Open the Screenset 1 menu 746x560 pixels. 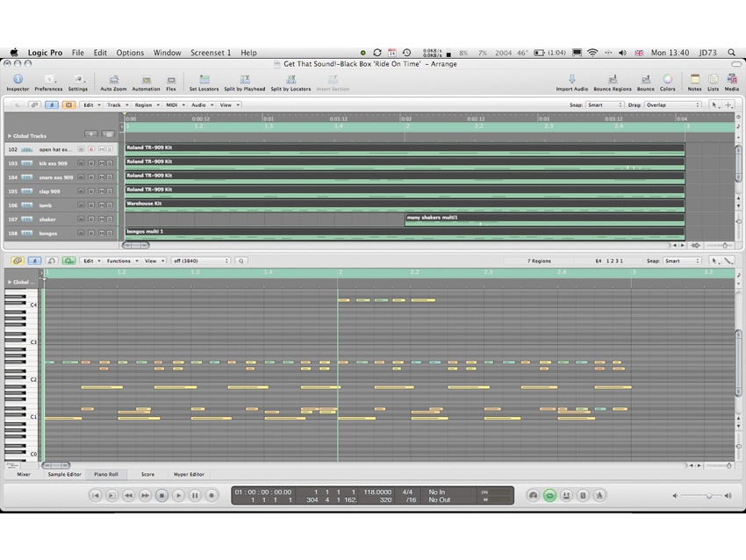[211, 53]
